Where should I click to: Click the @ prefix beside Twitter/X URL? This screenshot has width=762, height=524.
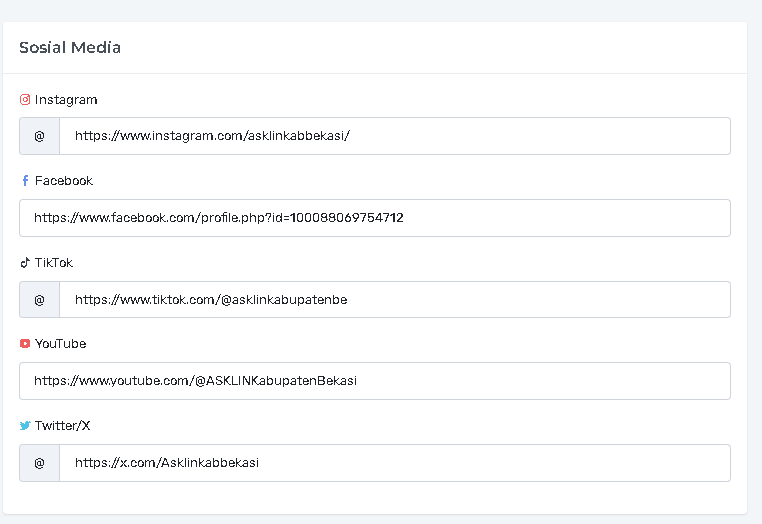[40, 463]
